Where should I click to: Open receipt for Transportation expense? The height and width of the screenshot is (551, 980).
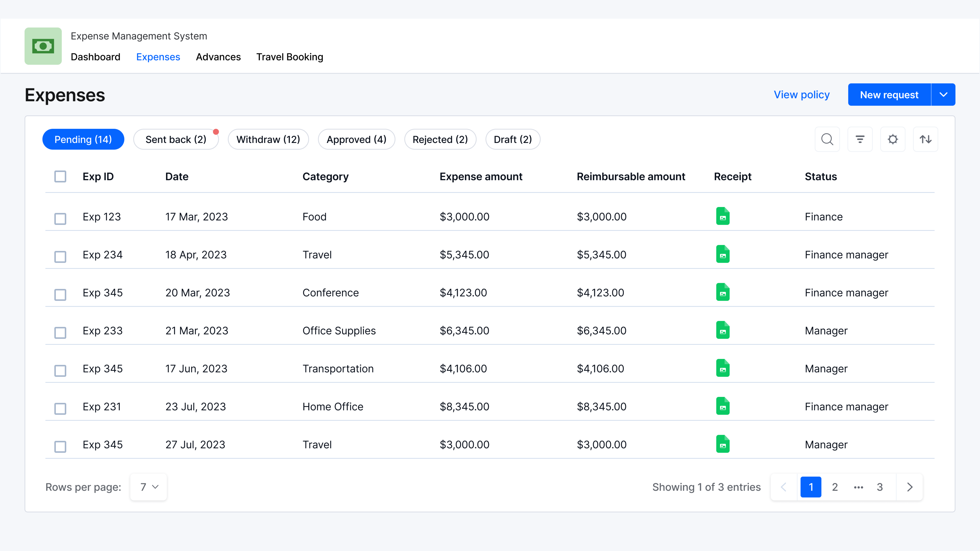pos(722,368)
